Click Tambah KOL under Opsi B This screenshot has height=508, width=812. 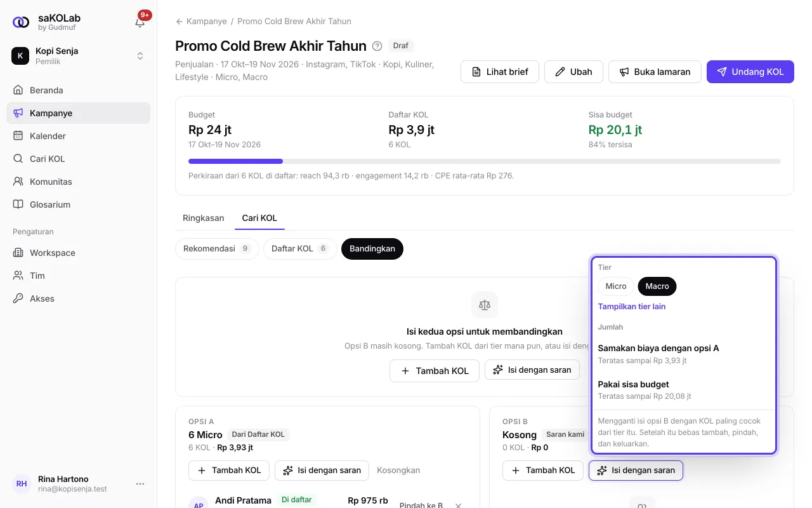point(543,471)
